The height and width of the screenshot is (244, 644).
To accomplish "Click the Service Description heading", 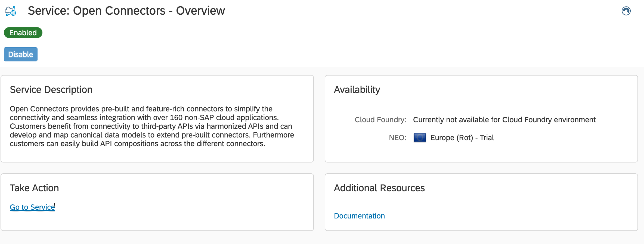I will point(51,90).
